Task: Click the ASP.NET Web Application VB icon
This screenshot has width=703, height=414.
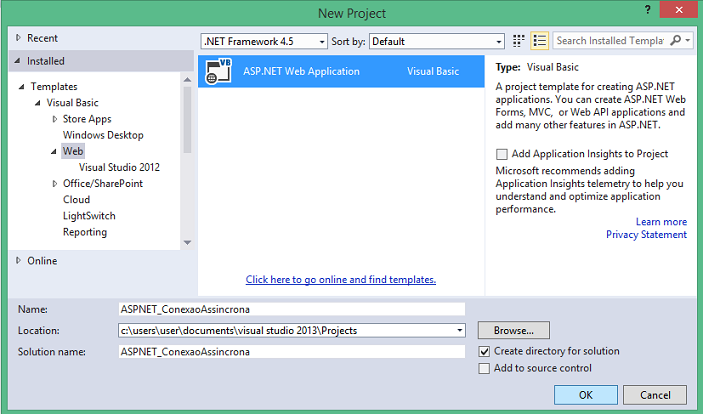Action: [218, 71]
